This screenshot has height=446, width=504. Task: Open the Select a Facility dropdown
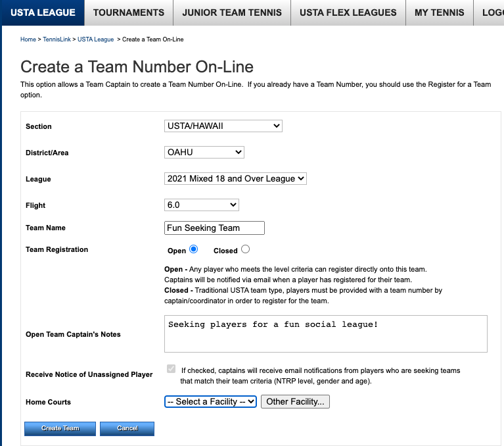click(210, 401)
